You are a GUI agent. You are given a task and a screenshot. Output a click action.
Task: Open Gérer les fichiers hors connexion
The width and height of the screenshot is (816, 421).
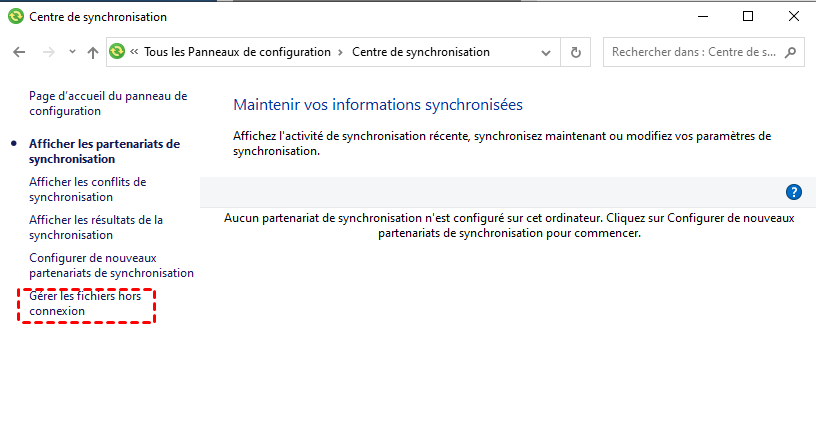[x=86, y=304]
